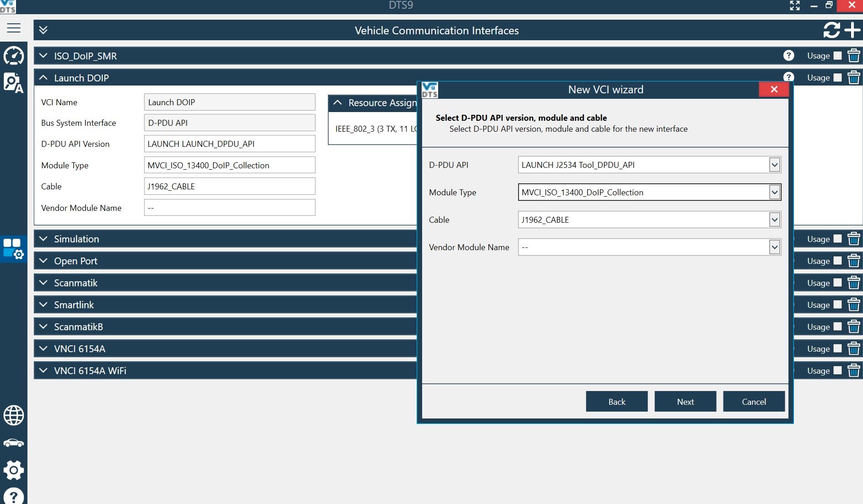This screenshot has height=504, width=863.
Task: Open the Cable dropdown in wizard
Action: [774, 220]
